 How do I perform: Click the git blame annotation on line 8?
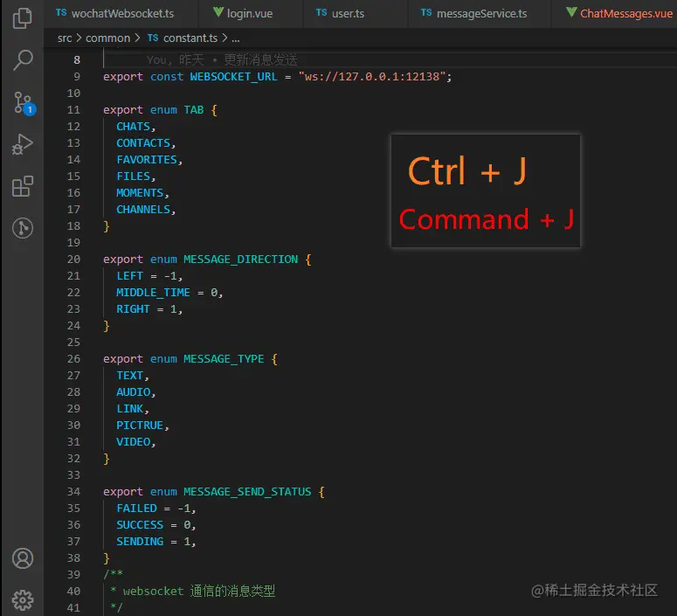pos(222,59)
